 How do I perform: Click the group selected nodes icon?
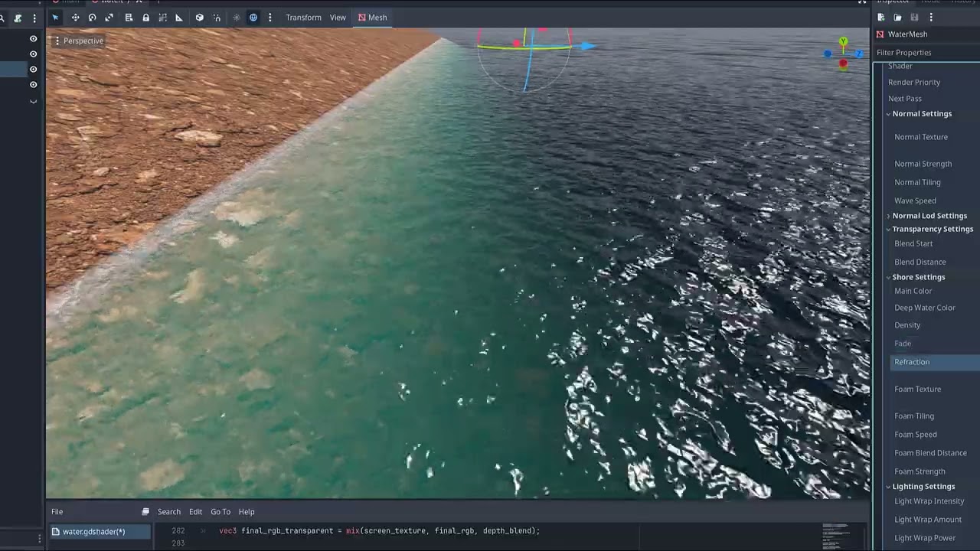[x=162, y=17]
